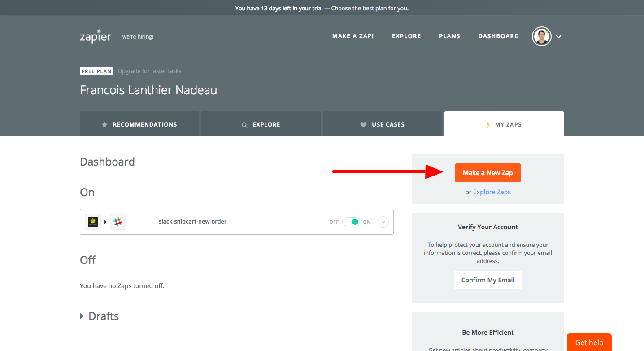Go to Explore in the top navigation

406,36
